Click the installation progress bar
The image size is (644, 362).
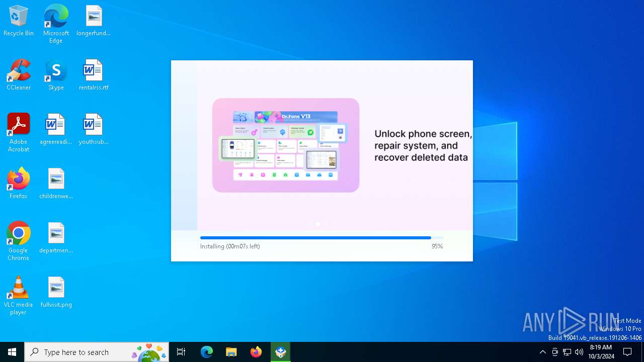coord(321,238)
